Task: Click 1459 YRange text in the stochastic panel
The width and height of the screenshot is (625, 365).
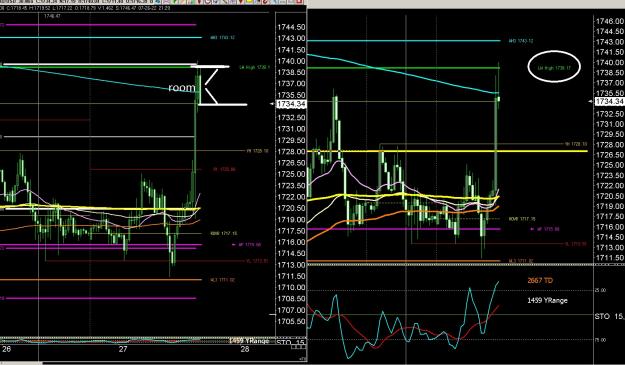Action: click(x=547, y=300)
